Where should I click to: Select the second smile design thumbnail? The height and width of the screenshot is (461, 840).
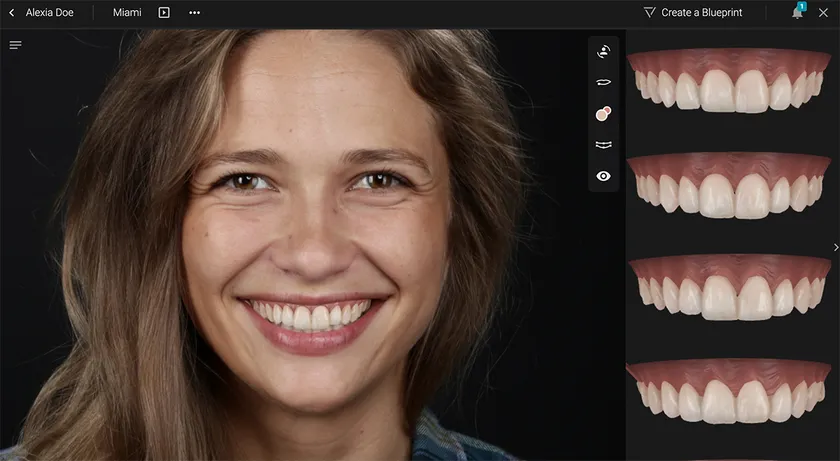click(727, 185)
